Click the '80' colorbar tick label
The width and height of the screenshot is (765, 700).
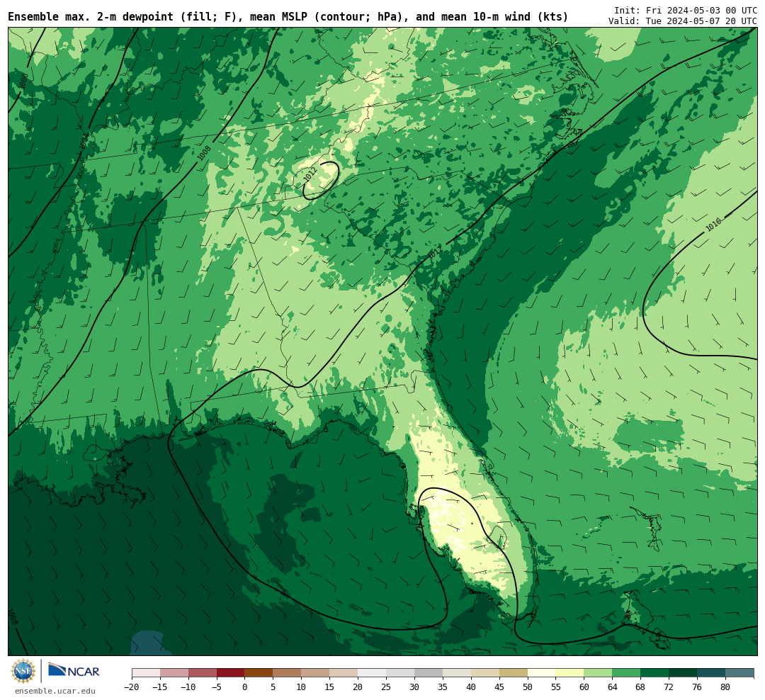click(x=726, y=687)
